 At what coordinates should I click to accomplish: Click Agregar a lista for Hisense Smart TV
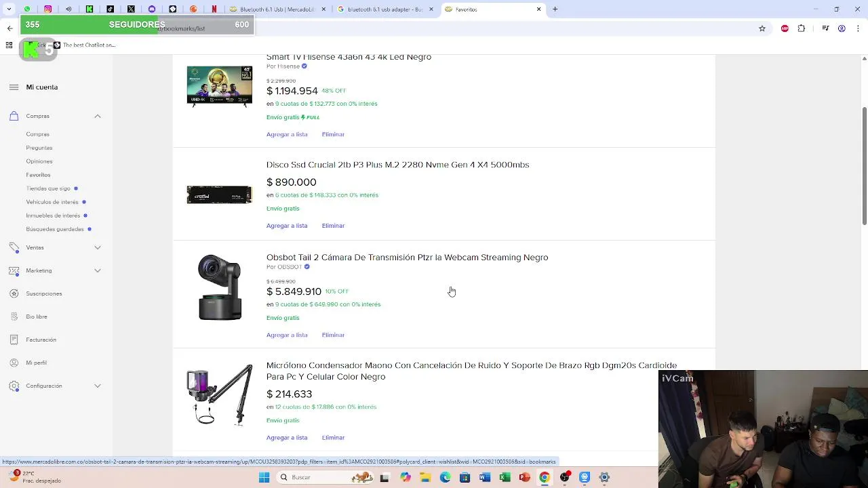pos(287,134)
